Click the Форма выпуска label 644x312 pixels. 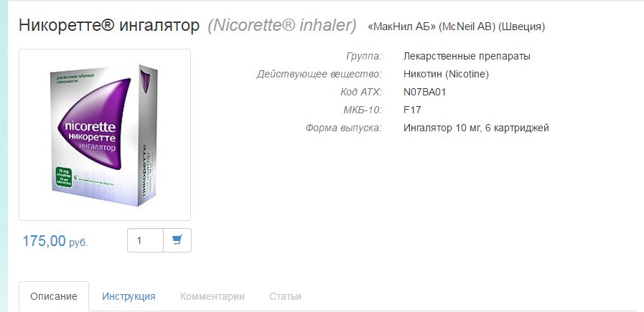tap(344, 128)
